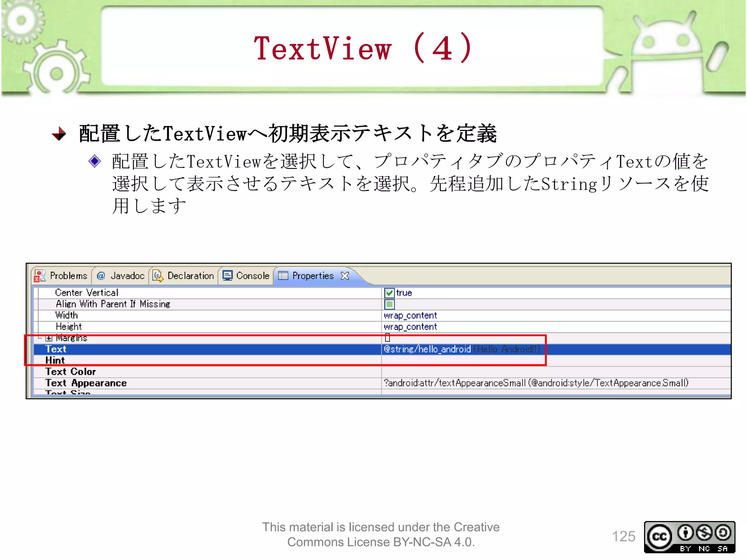Click the Hint value cell
The image size is (747, 560).
coord(556,361)
